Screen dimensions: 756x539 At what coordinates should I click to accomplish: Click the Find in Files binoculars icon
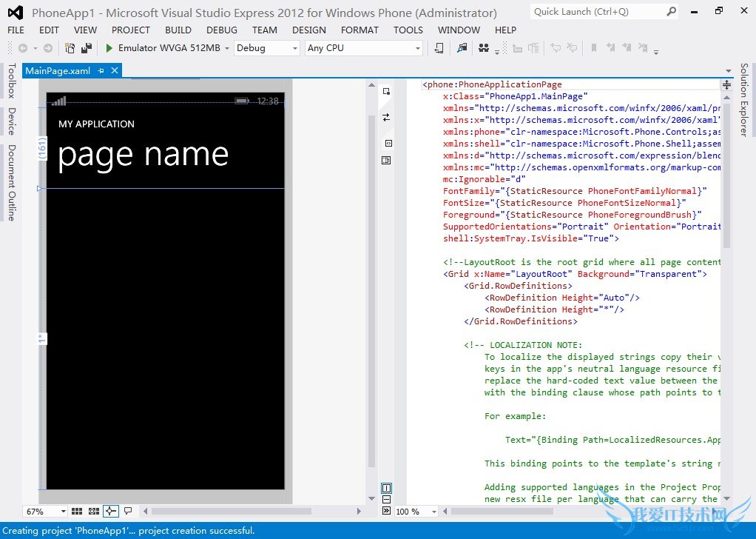click(484, 48)
